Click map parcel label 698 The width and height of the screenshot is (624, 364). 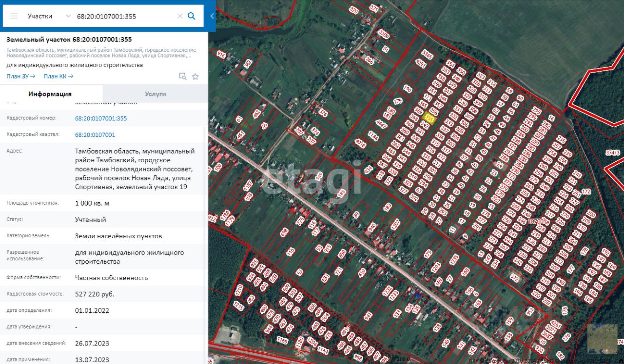click(284, 233)
